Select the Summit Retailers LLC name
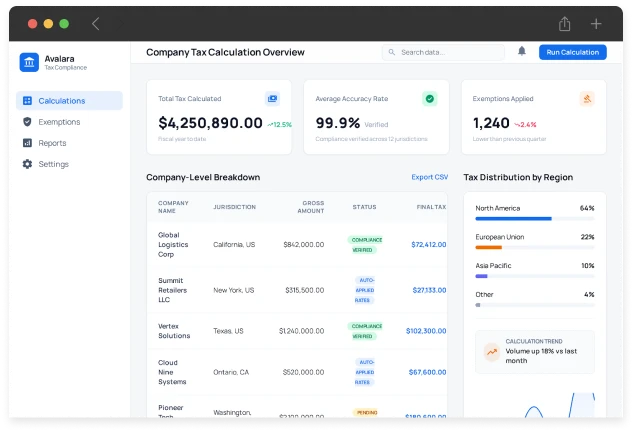 click(172, 290)
